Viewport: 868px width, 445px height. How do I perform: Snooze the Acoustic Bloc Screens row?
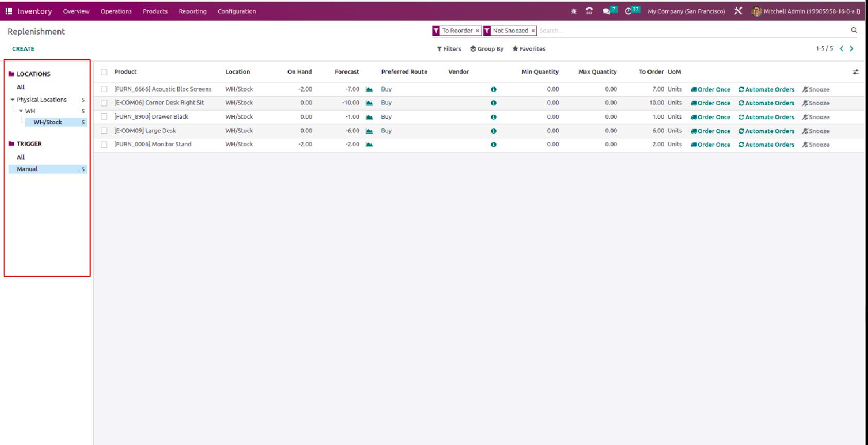(815, 90)
